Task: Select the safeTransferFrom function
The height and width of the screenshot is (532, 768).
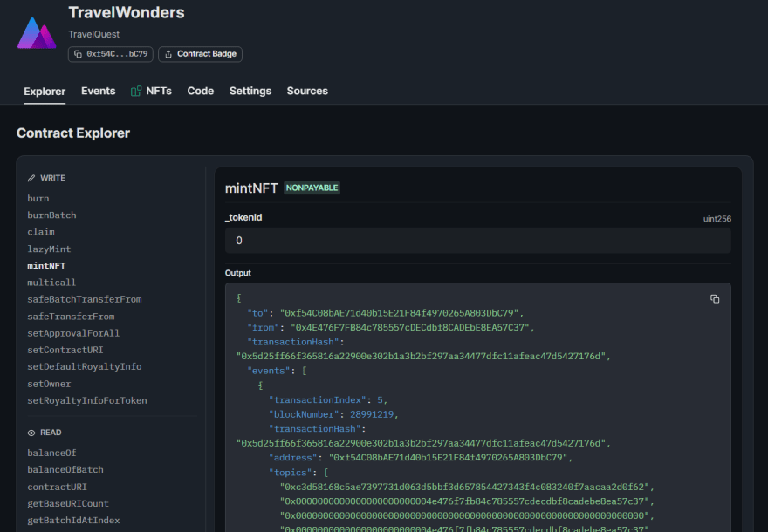Action: pyautogui.click(x=71, y=317)
